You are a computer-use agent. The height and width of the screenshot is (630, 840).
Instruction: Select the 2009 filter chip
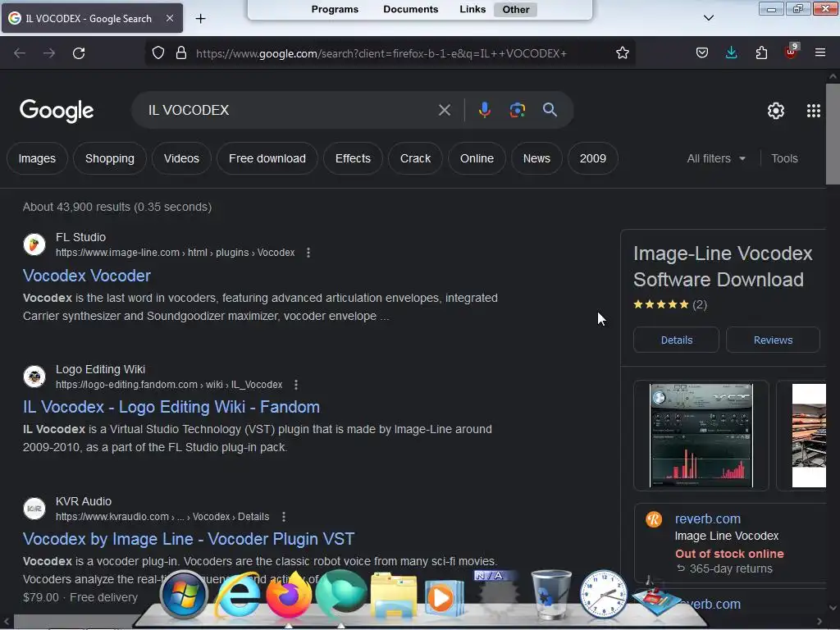tap(593, 158)
